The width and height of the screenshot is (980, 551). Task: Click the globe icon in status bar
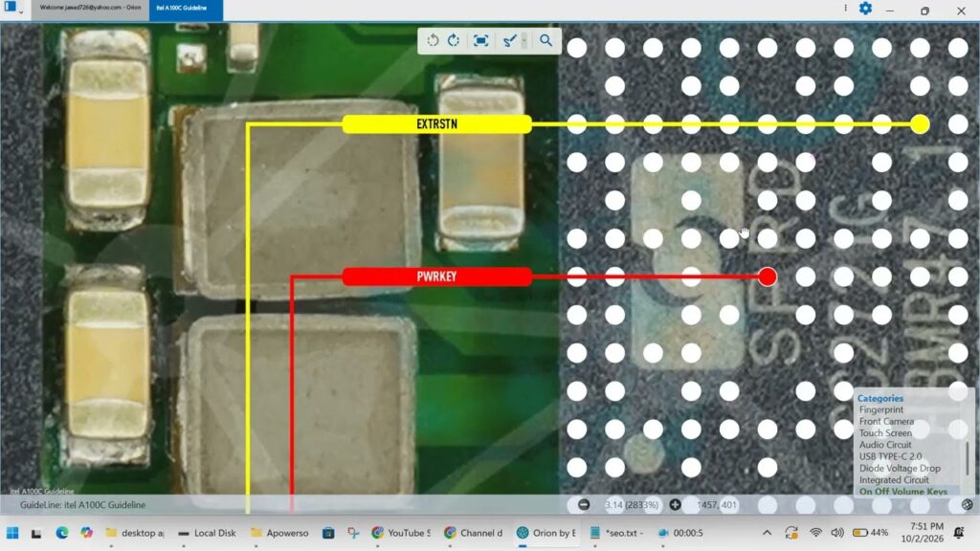pos(967,505)
